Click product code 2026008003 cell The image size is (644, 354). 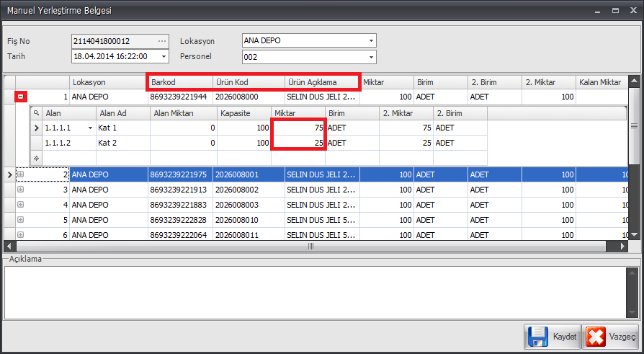(249, 205)
